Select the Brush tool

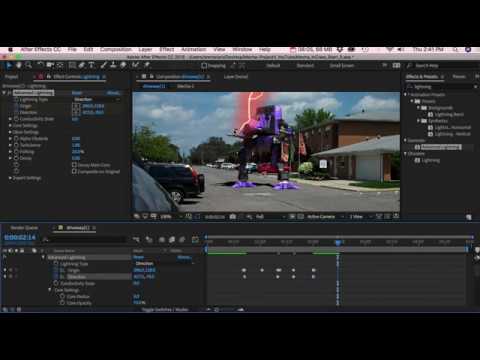coord(104,65)
